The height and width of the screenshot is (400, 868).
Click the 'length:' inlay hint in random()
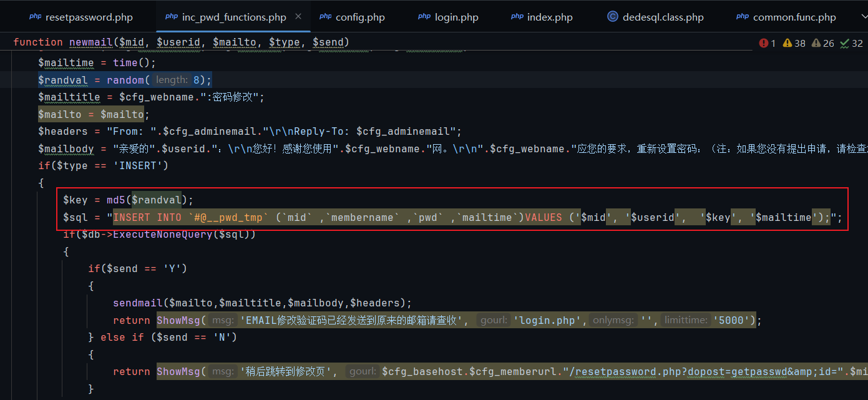point(171,80)
